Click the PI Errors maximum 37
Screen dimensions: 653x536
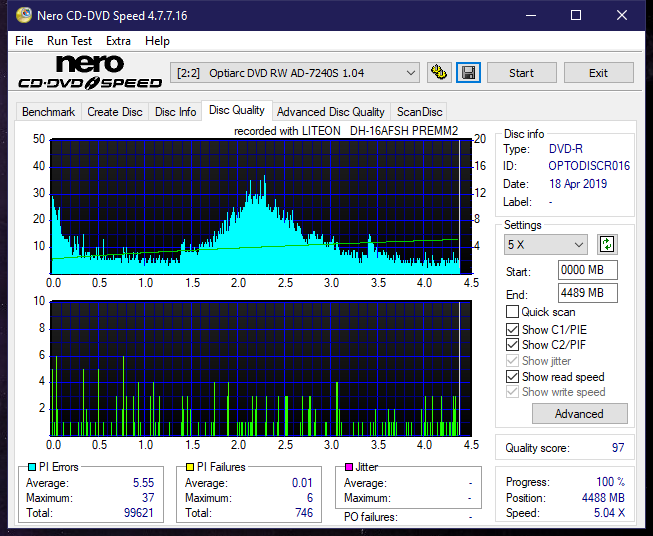[x=148, y=498]
